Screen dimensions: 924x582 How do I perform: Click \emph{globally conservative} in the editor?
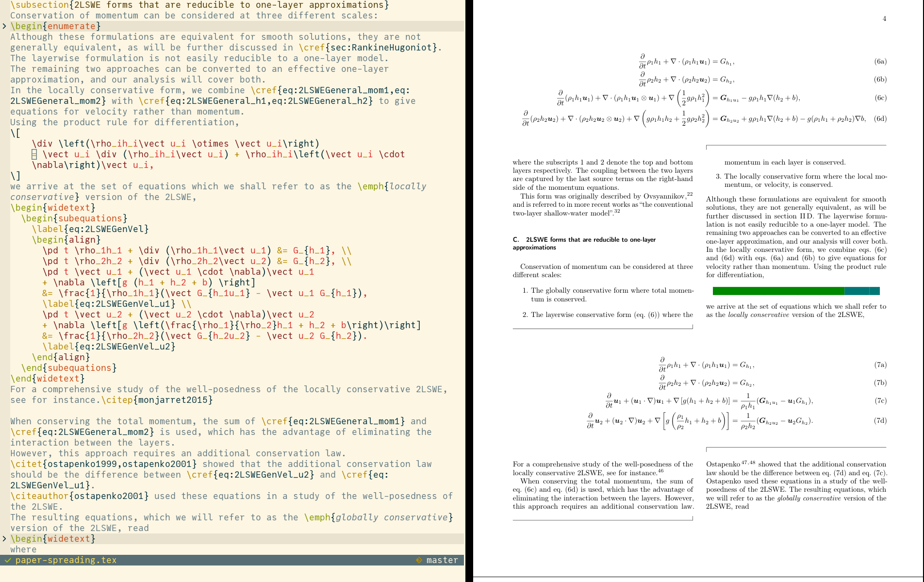[x=379, y=517]
